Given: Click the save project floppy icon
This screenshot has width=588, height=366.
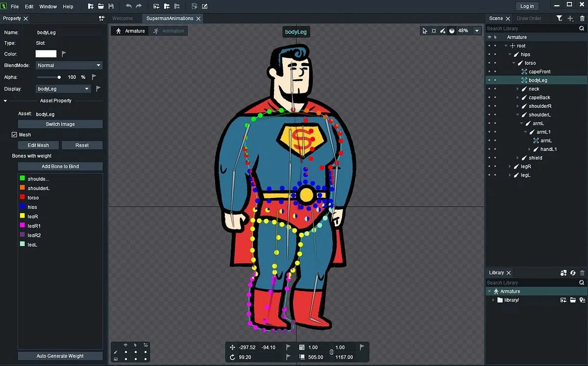Looking at the screenshot, I should (111, 6).
